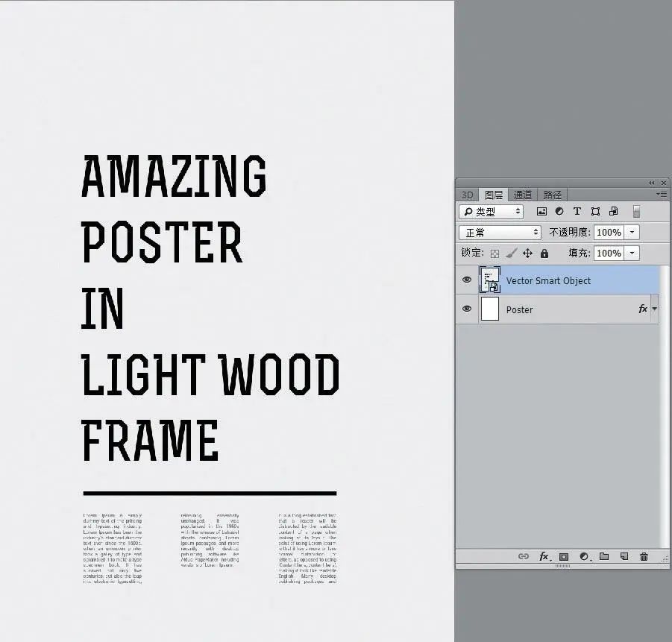Viewport: 672px width, 642px height.
Task: Open the layers panel flyout menu
Action: [661, 194]
